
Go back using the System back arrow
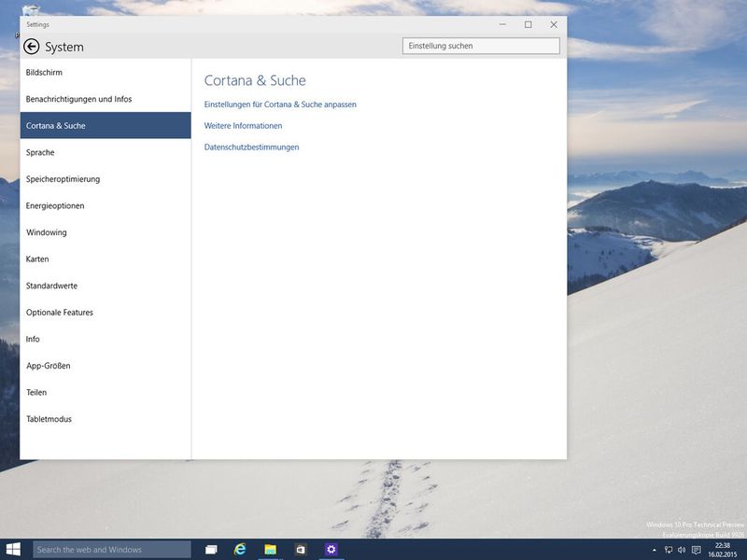tap(32, 47)
